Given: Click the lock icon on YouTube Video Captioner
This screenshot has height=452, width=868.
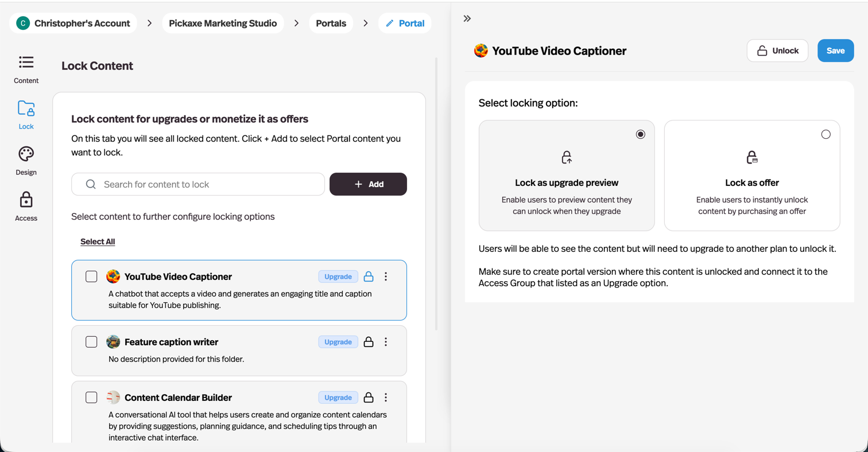Looking at the screenshot, I should [x=369, y=276].
